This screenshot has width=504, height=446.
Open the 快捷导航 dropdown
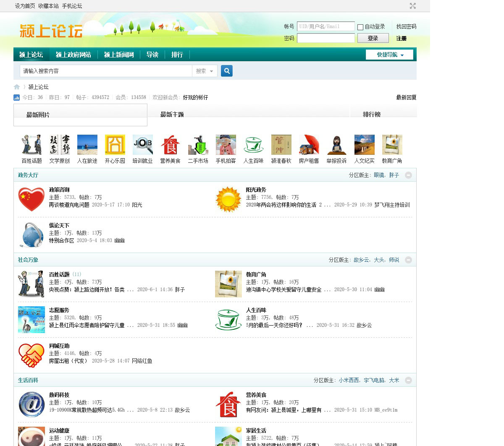(x=389, y=55)
